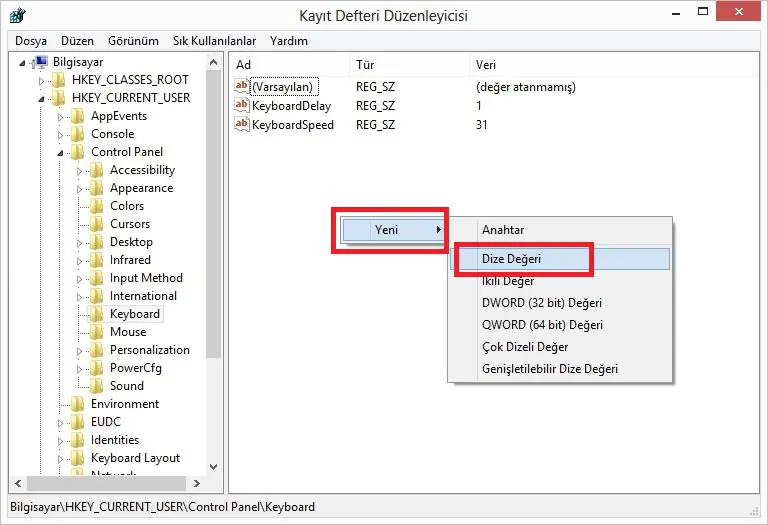Click the Appearance folder icon

(x=97, y=188)
